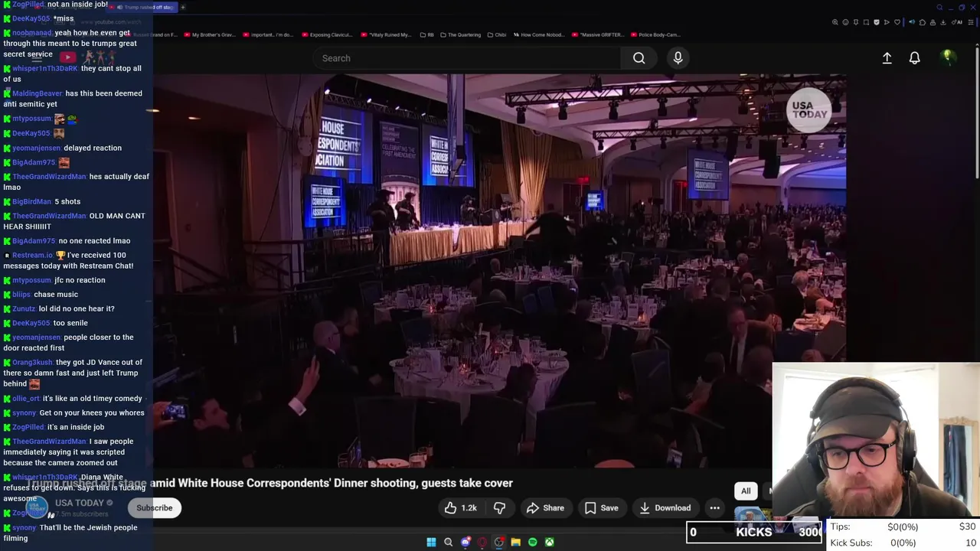
Task: Click the USA TODAY watermark on video
Action: (x=809, y=110)
